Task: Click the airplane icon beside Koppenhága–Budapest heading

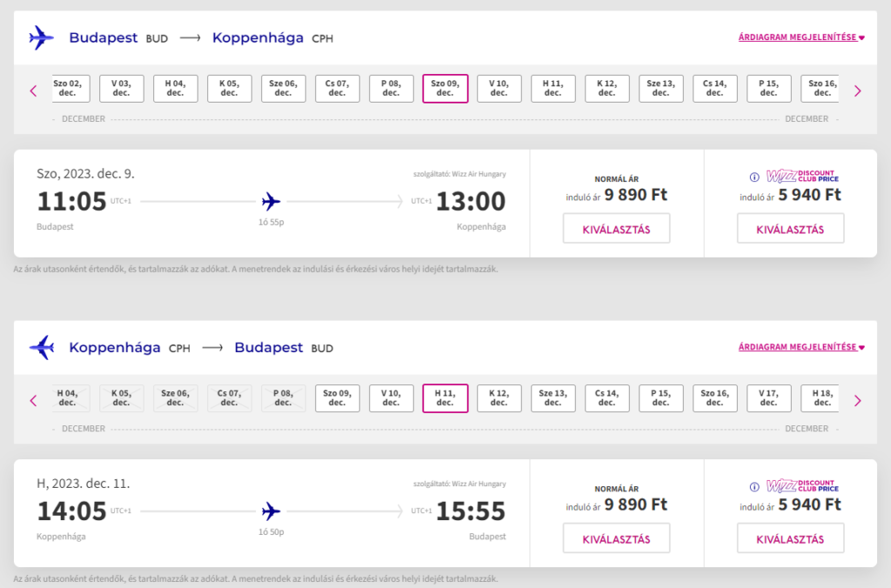Action: click(x=42, y=348)
